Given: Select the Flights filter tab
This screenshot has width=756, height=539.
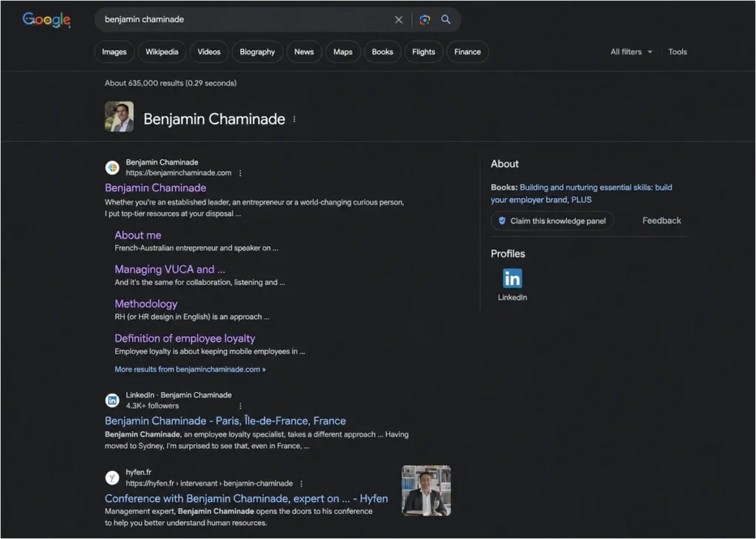Looking at the screenshot, I should (x=424, y=52).
